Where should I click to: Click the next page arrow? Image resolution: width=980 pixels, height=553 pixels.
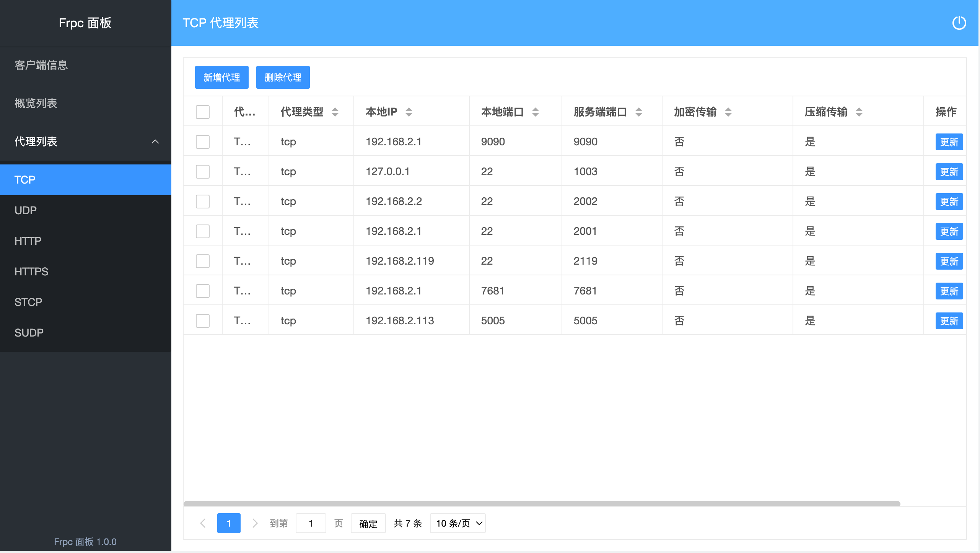pos(255,523)
